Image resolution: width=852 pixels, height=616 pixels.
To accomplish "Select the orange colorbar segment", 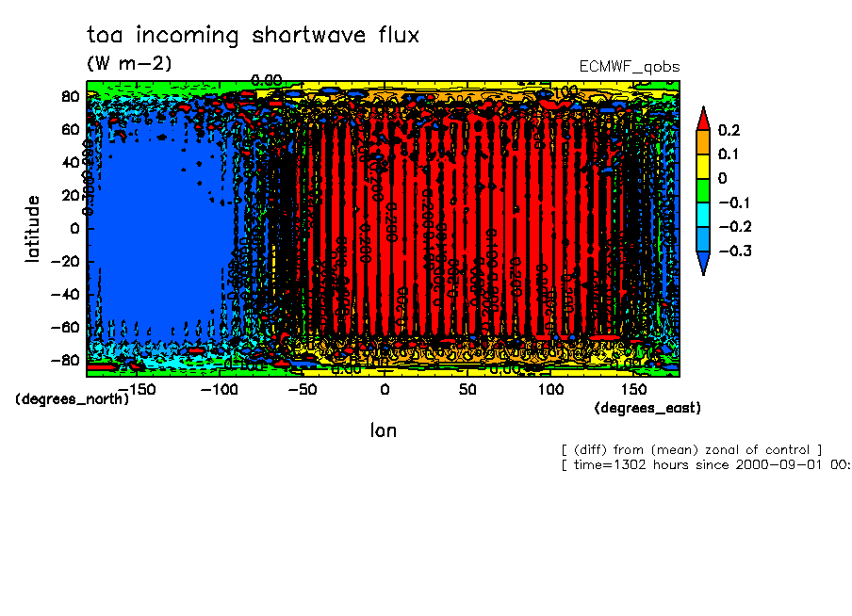I will click(x=703, y=141).
